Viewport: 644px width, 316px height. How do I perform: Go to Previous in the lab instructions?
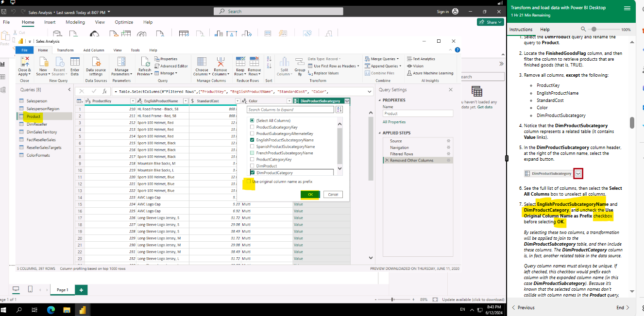(523, 308)
